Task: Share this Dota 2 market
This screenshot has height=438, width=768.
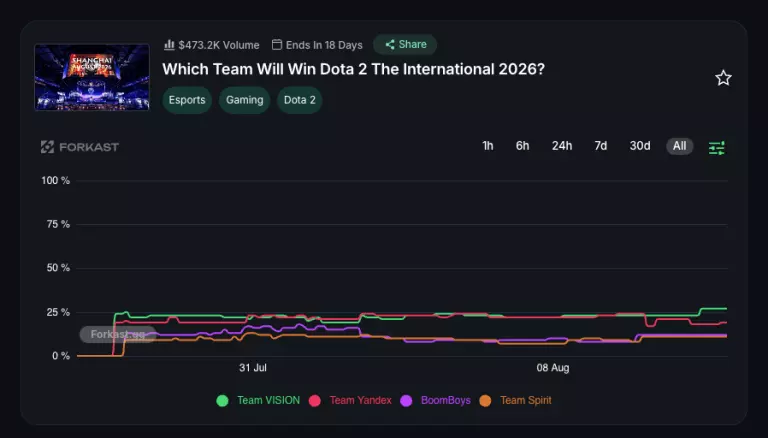Action: pyautogui.click(x=405, y=45)
